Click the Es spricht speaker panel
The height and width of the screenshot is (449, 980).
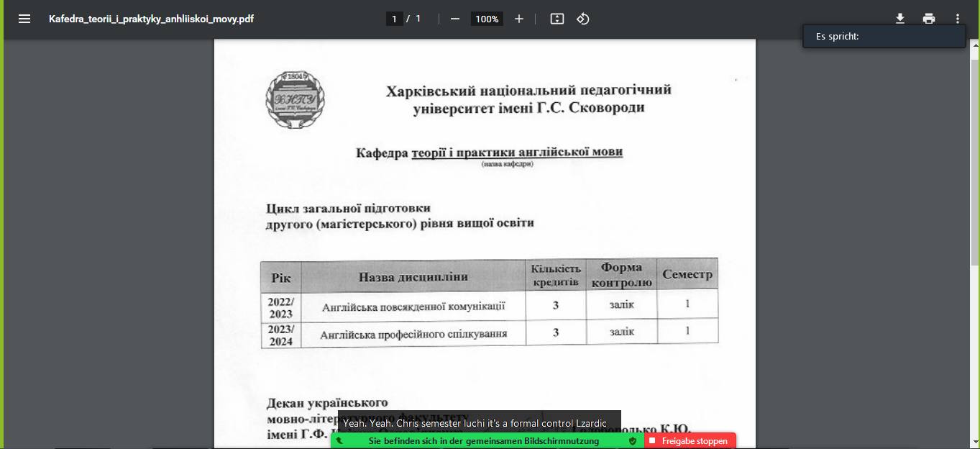pos(884,36)
